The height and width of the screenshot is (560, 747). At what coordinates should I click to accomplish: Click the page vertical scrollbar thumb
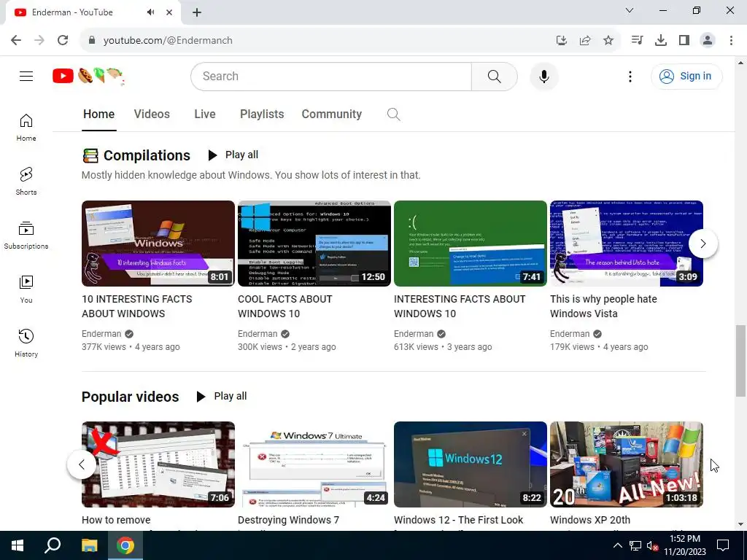tap(740, 360)
